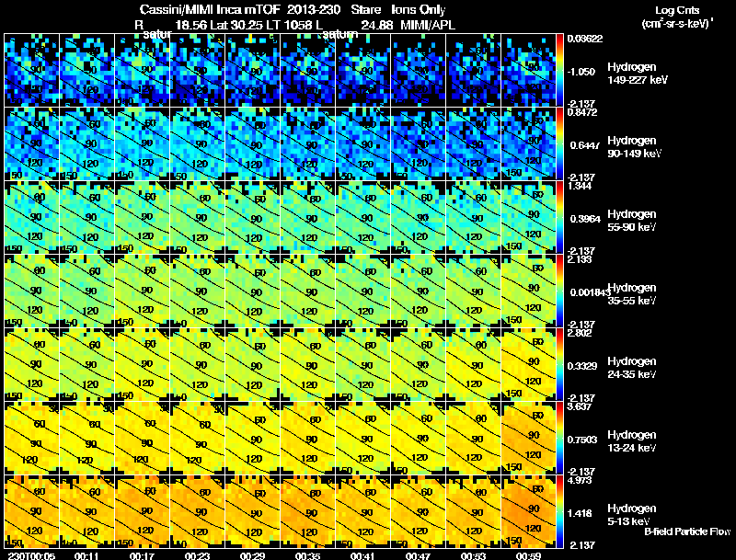Screen dimensions: 736x560
Task: Click the 0.8472 color scale value
Action: click(x=582, y=112)
